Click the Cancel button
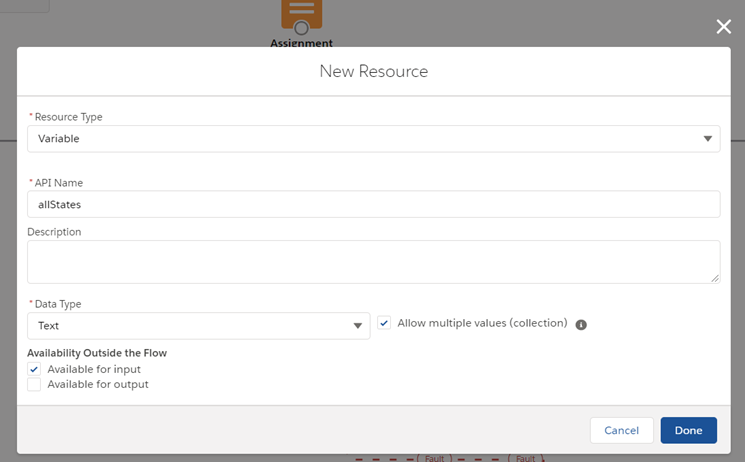745x462 pixels. pos(621,430)
